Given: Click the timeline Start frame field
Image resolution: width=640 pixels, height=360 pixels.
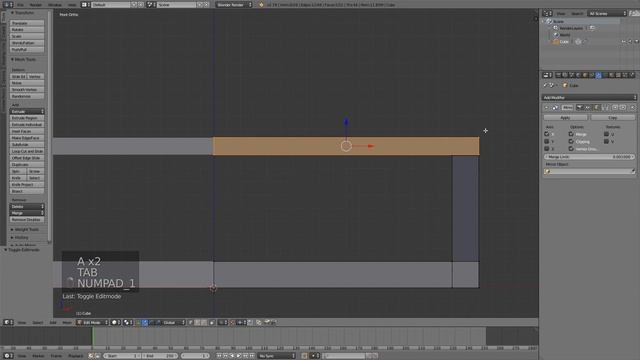Looking at the screenshot, I should 121,356.
